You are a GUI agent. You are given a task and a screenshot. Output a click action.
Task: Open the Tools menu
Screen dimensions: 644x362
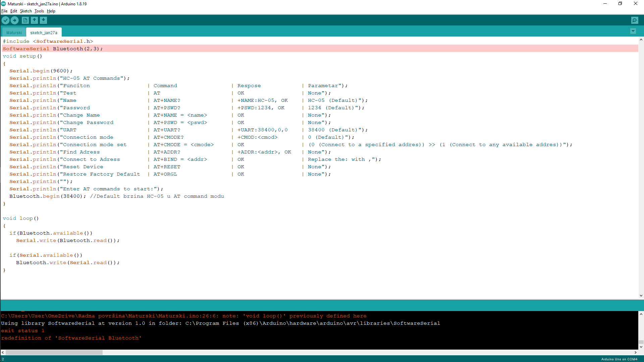(x=39, y=11)
